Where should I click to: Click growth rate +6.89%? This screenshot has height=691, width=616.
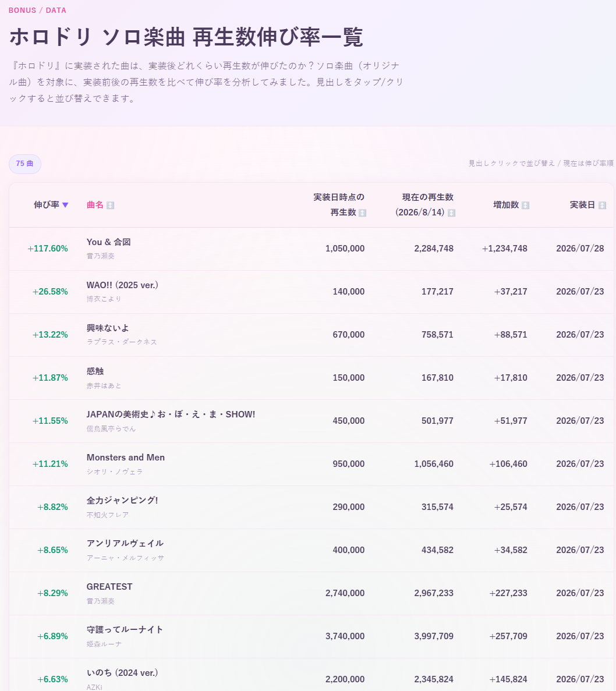pyautogui.click(x=52, y=636)
